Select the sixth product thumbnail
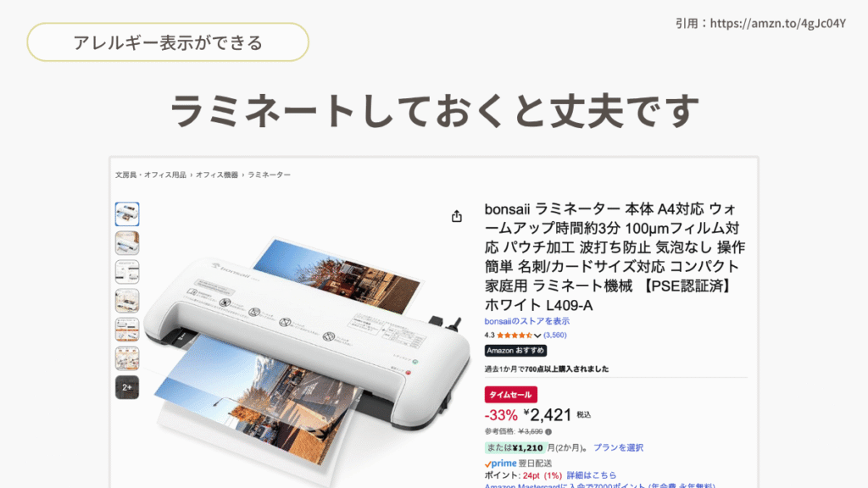The height and width of the screenshot is (488, 868). (x=127, y=358)
